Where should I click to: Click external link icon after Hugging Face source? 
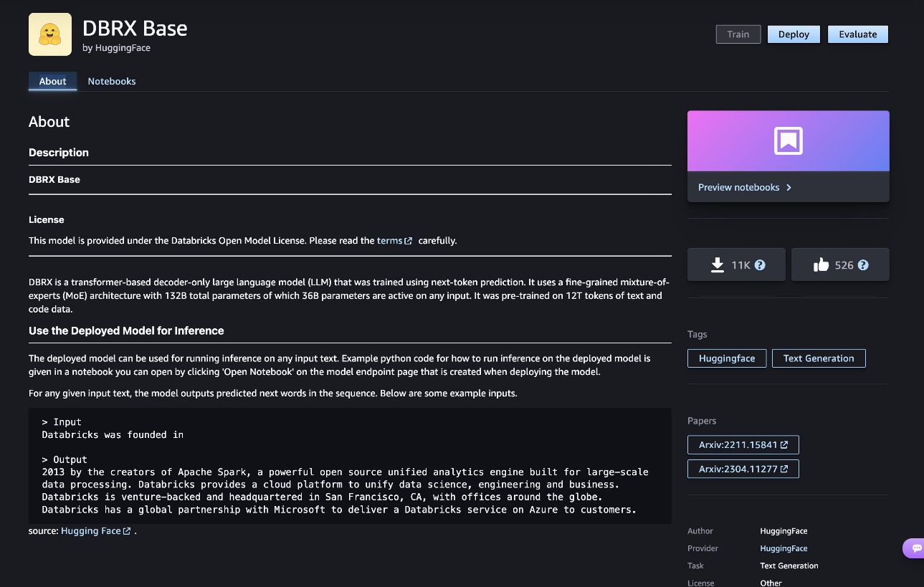tap(127, 531)
